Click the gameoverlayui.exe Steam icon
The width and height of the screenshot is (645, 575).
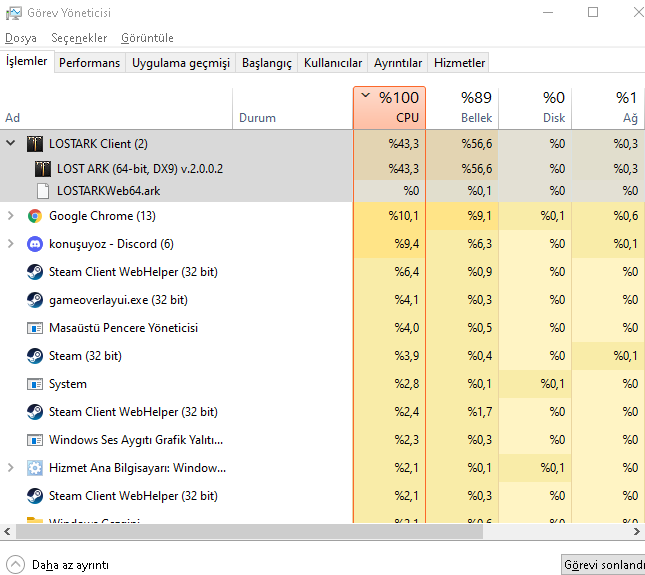(x=35, y=300)
